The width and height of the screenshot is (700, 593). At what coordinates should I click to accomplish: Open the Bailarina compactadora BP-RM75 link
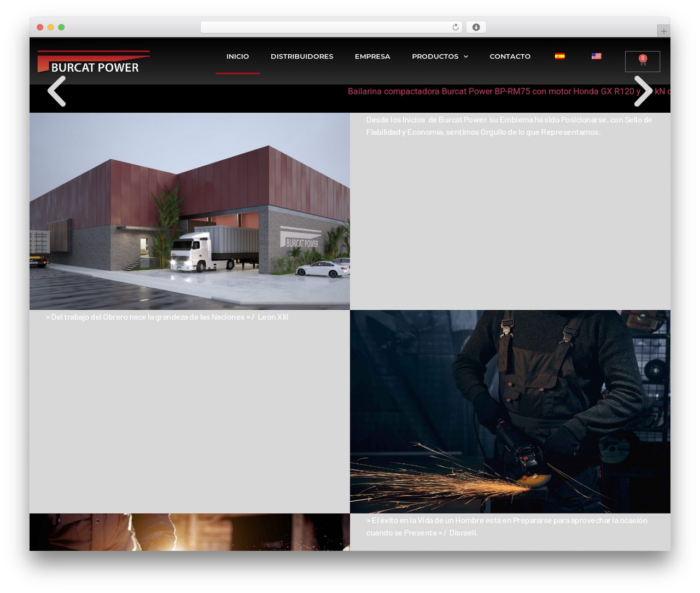pos(509,91)
